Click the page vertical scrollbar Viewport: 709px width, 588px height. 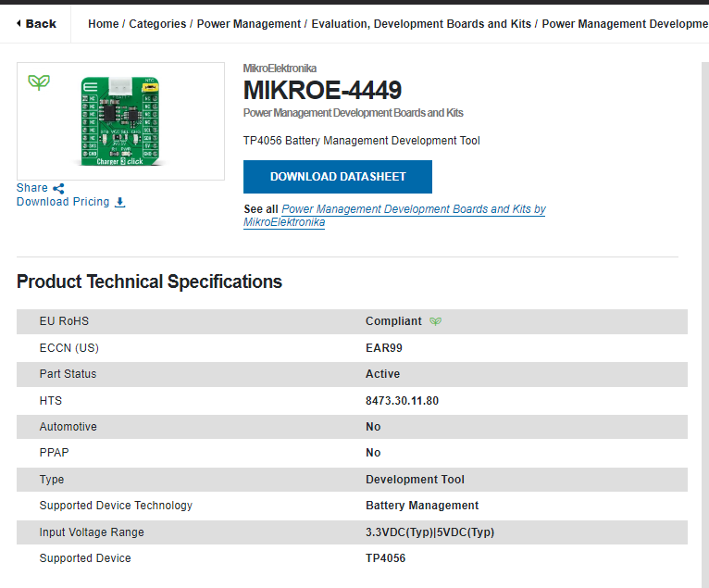705,325
